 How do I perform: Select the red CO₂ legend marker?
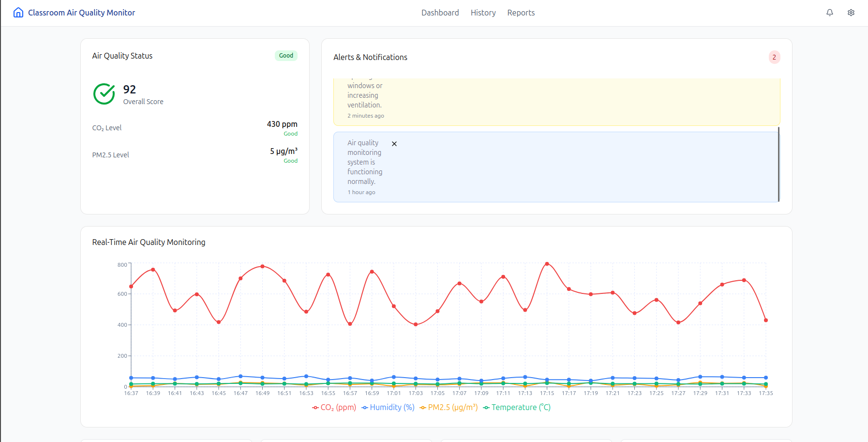point(315,407)
